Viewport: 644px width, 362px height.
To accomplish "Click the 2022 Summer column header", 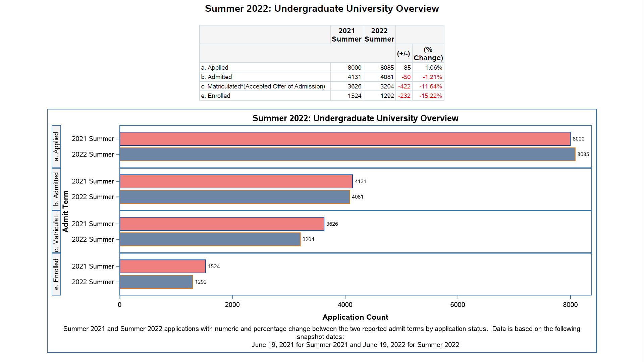I will [379, 35].
